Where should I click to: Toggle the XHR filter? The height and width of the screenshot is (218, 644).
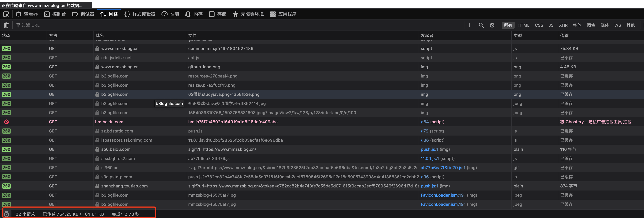click(563, 25)
